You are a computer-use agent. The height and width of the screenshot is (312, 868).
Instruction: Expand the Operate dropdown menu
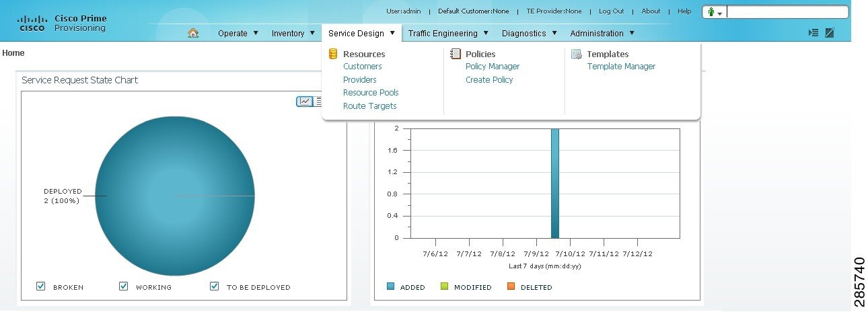[238, 33]
